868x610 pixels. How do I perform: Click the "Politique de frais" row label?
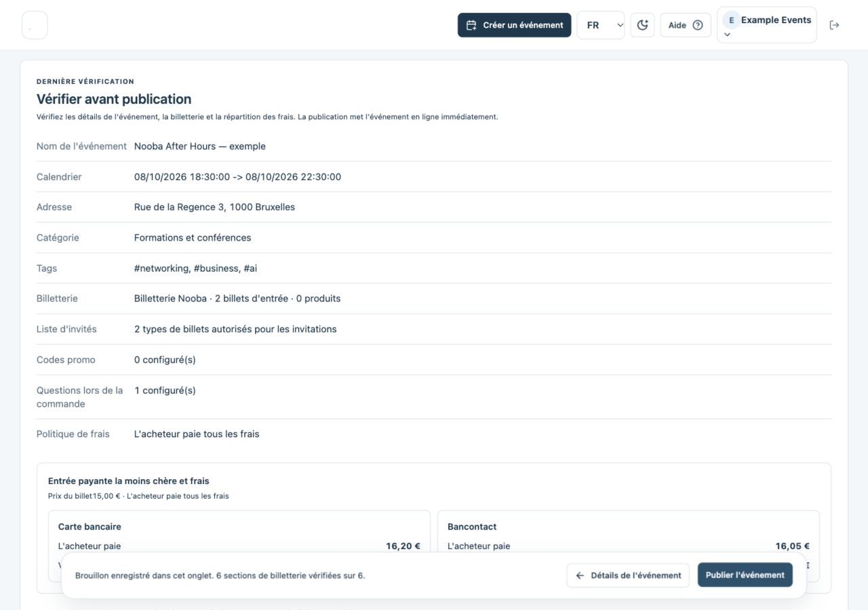pos(73,434)
